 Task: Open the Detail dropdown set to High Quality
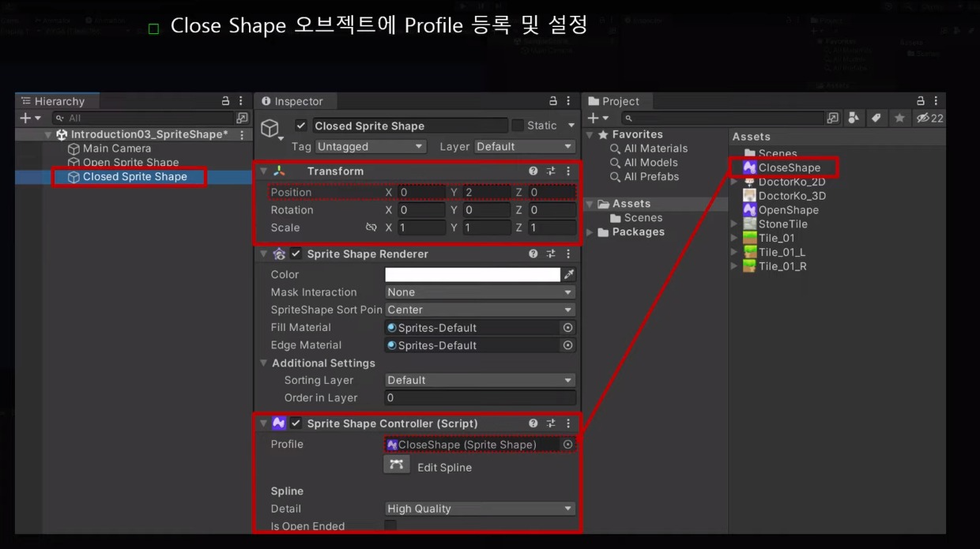tap(479, 508)
